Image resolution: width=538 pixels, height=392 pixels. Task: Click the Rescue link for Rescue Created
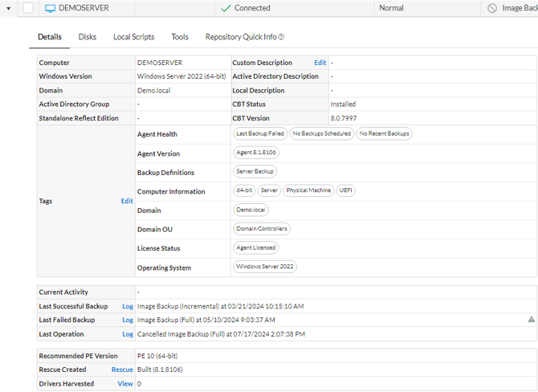(122, 370)
